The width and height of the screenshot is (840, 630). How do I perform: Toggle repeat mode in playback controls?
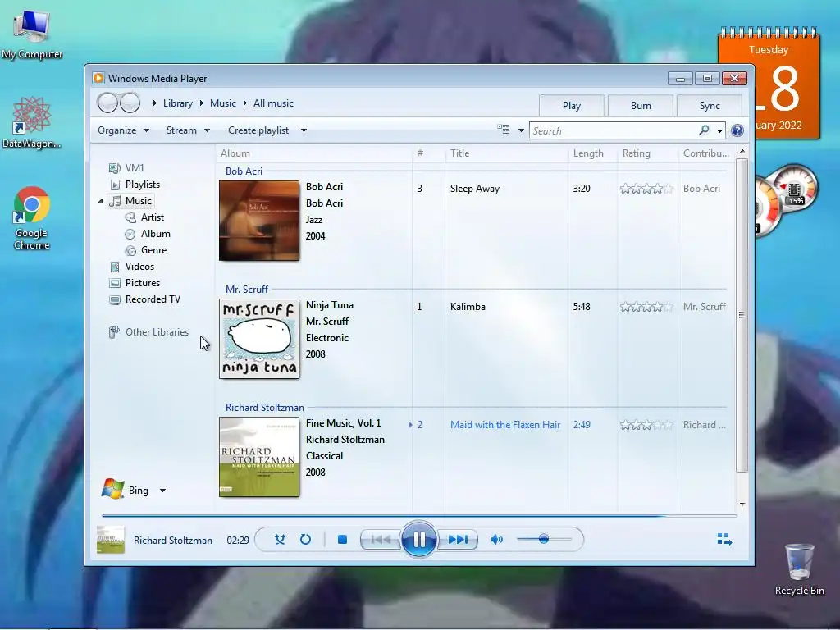[305, 540]
